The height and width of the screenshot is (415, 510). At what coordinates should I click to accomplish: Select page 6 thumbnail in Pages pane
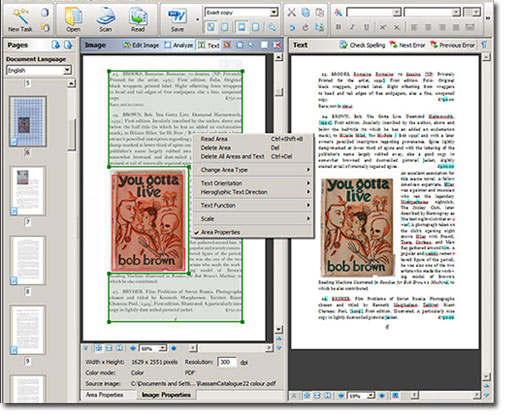(x=28, y=121)
